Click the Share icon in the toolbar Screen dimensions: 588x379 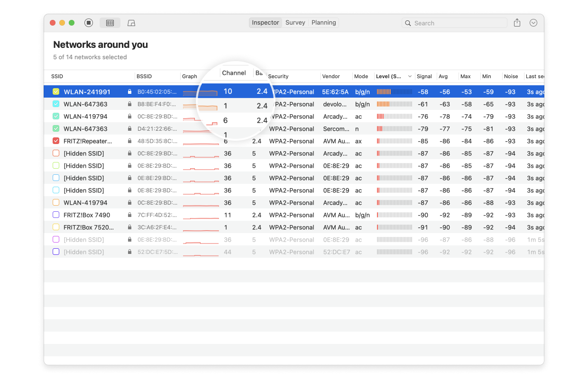[517, 22]
